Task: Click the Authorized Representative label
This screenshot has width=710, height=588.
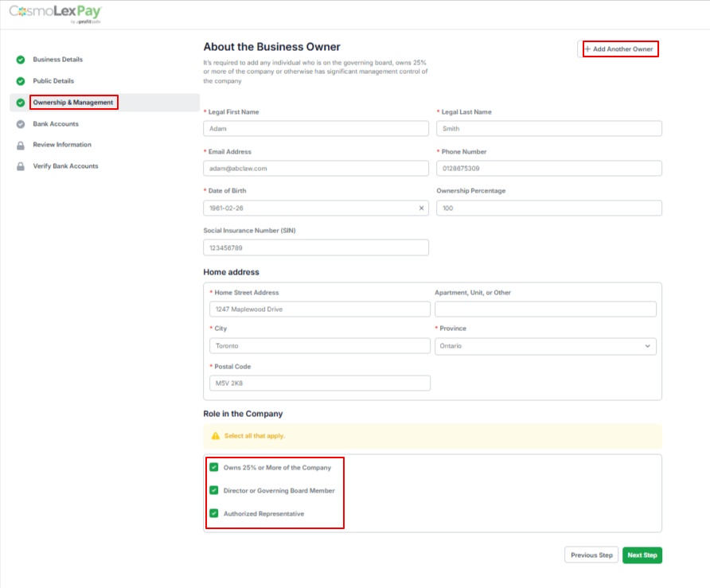Action: coord(263,514)
